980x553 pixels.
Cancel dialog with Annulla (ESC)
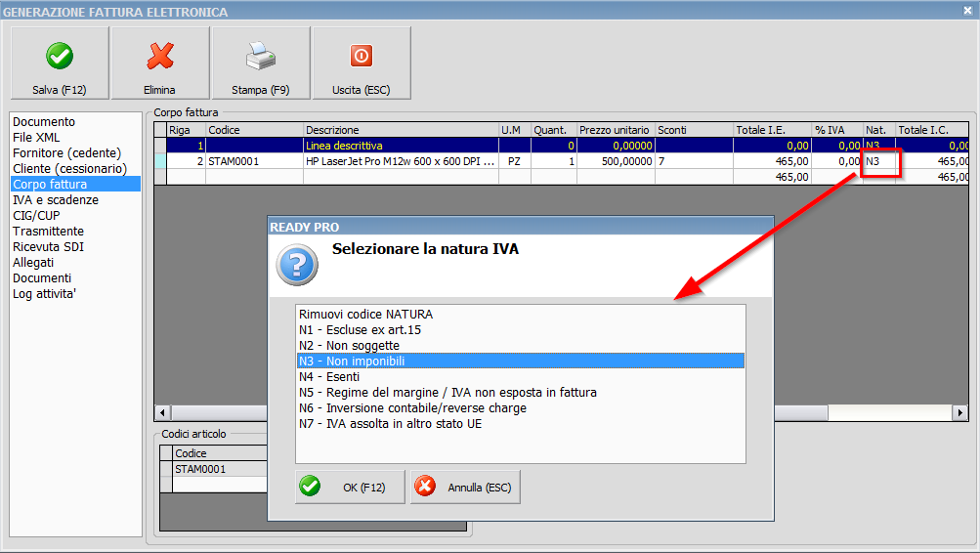coord(466,487)
